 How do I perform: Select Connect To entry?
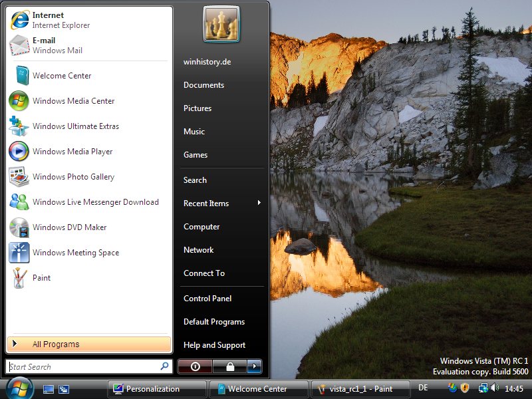point(204,273)
